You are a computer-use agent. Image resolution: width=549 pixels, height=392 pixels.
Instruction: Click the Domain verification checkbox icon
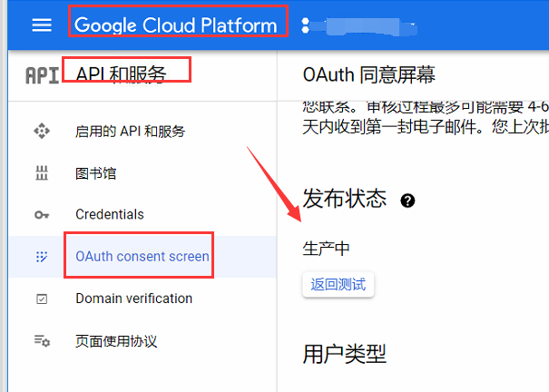42,299
